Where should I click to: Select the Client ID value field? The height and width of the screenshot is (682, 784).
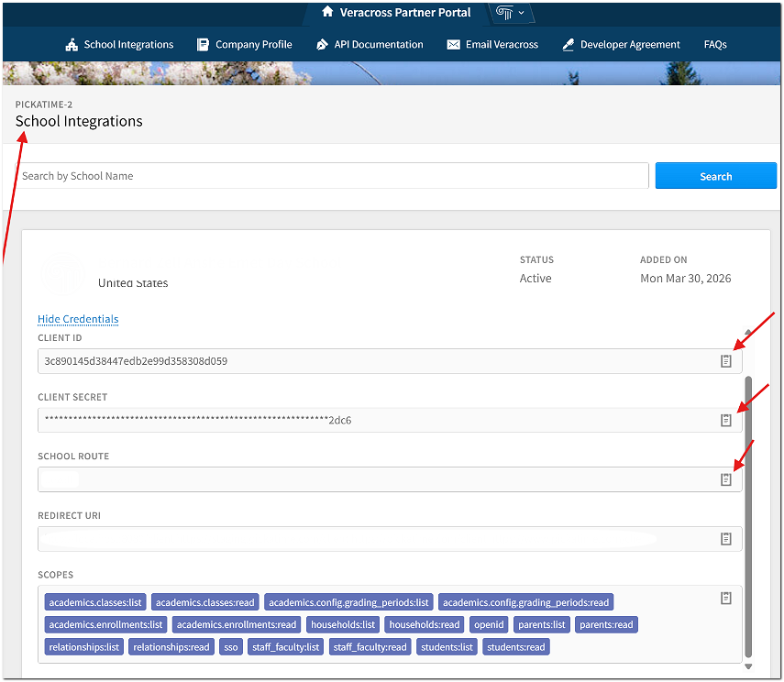(390, 361)
